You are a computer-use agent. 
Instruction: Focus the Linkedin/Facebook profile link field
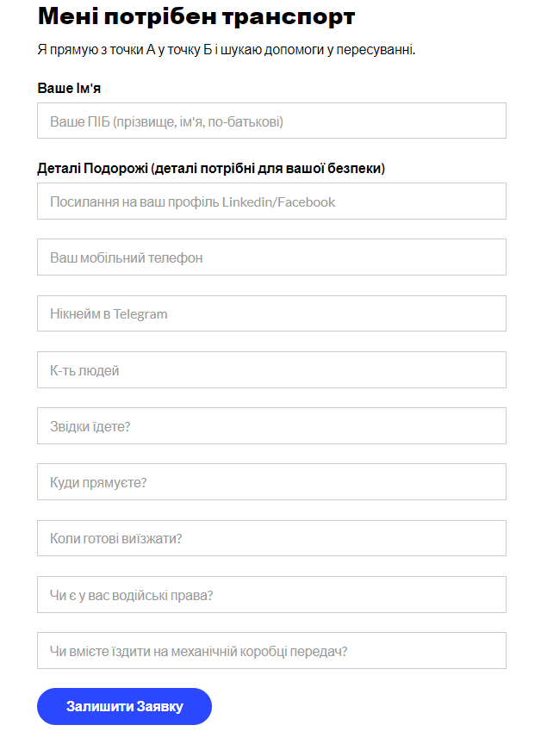[271, 201]
